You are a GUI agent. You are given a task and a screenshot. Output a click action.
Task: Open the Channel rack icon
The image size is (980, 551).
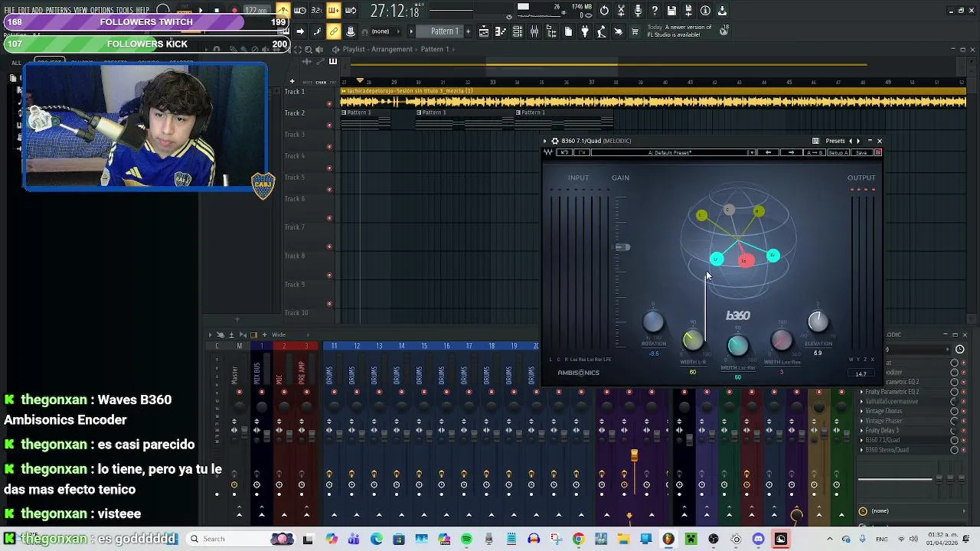518,31
